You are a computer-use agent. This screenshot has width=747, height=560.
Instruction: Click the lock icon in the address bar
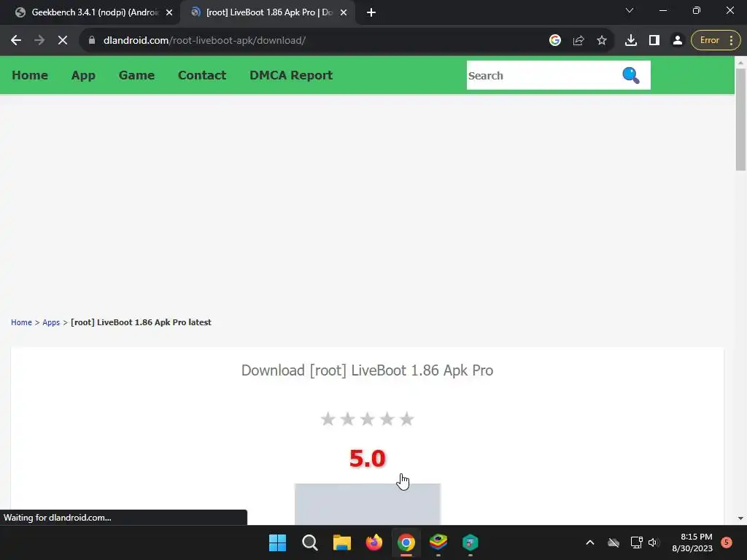click(92, 41)
